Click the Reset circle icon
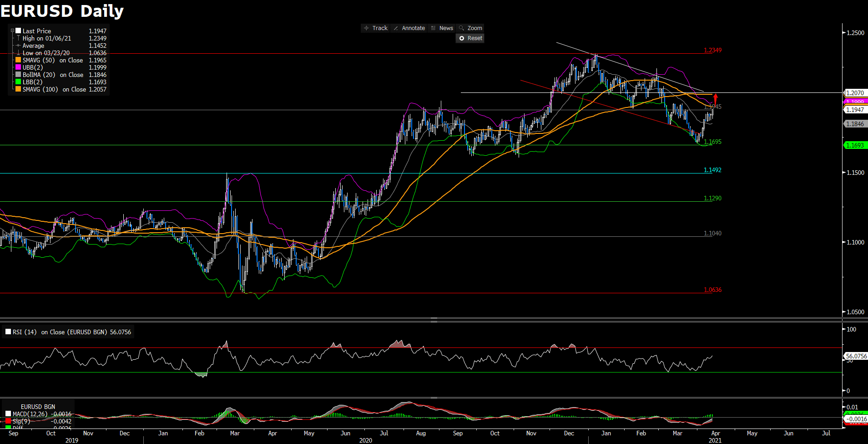Screen dimensions: 868x444 click(x=462, y=38)
